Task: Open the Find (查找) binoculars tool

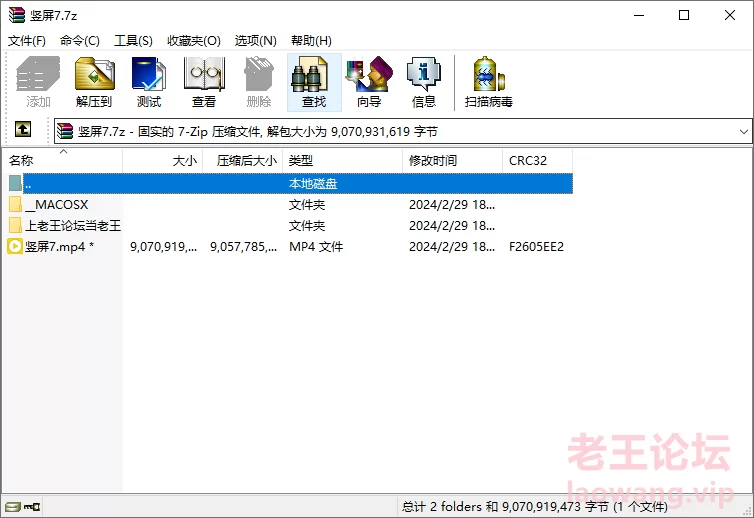Action: pyautogui.click(x=314, y=82)
